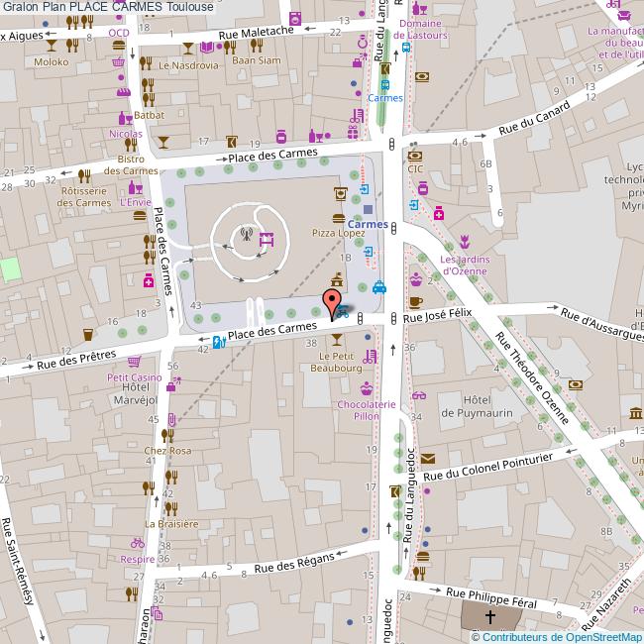Click the Le Nasdrovia bar icon
Viewport: 644px width, 644px height.
coord(188,49)
